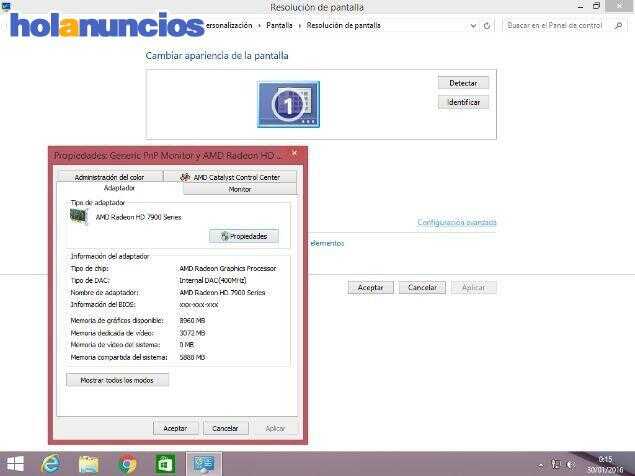The width and height of the screenshot is (635, 476).
Task: Open the AMD Catalyst Control Center tab
Action: point(230,177)
